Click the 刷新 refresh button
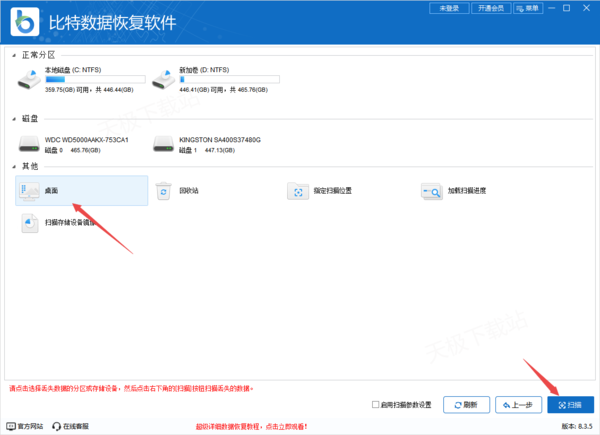Image resolution: width=600 pixels, height=435 pixels. [x=466, y=405]
